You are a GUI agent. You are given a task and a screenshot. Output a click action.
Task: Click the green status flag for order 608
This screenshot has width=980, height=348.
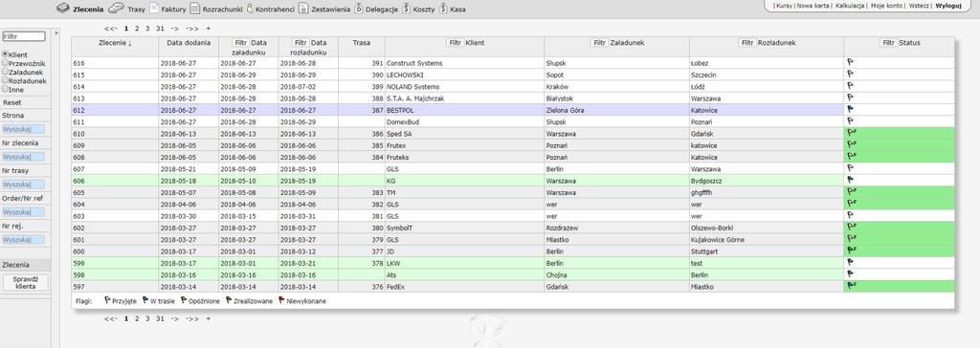(x=851, y=157)
